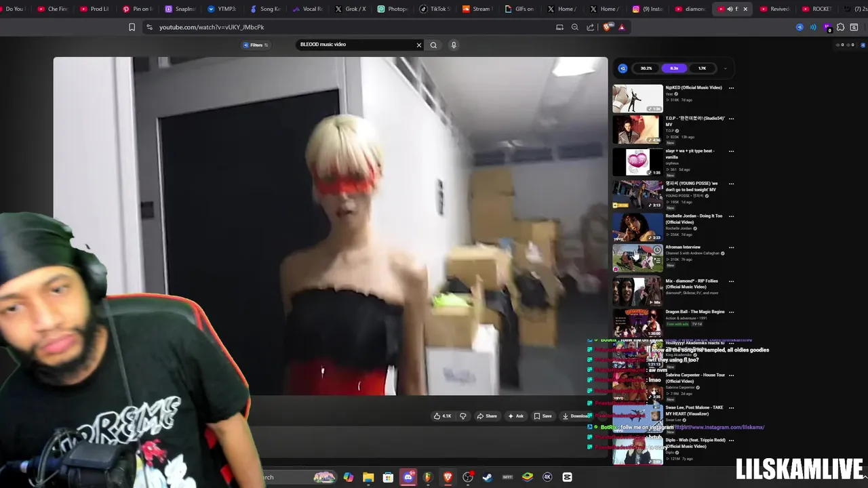Download the current video
The width and height of the screenshot is (868, 488).
575,416
